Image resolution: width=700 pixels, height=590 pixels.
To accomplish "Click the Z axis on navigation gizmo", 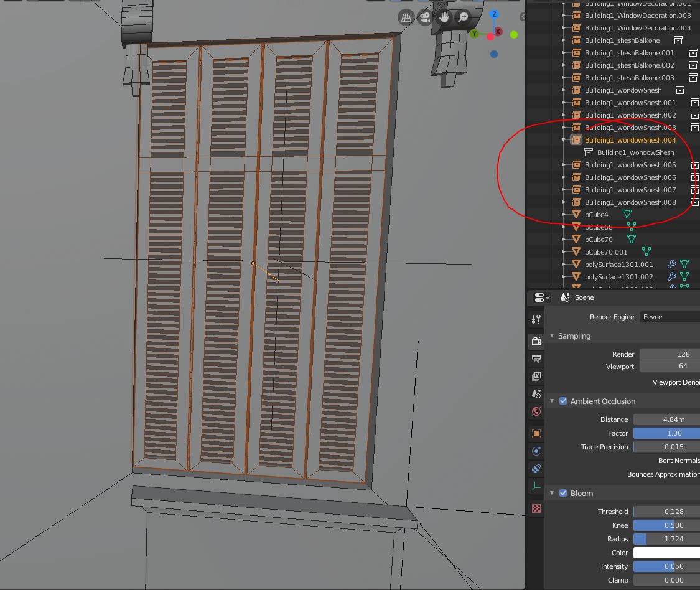I will pos(494,14).
